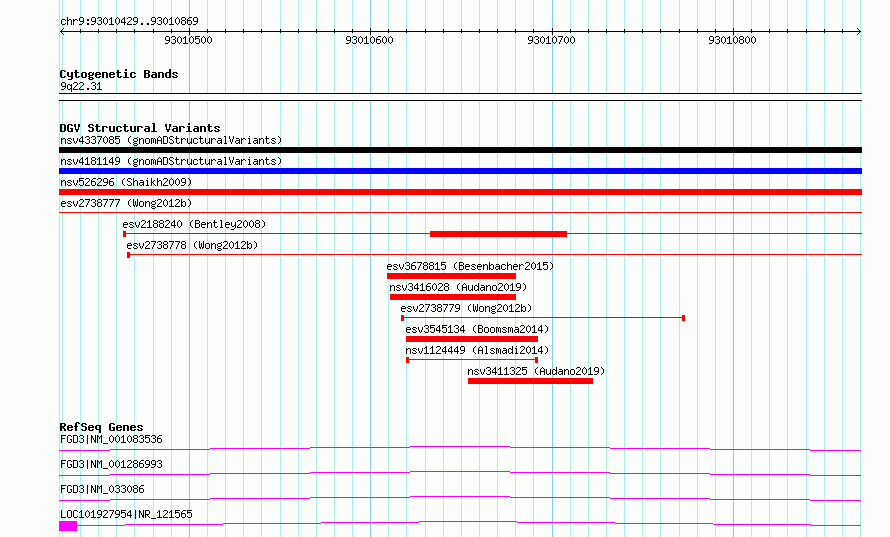The height and width of the screenshot is (537, 890).
Task: Click the red nsv526296 Shaikh2009 bar
Action: (460, 192)
